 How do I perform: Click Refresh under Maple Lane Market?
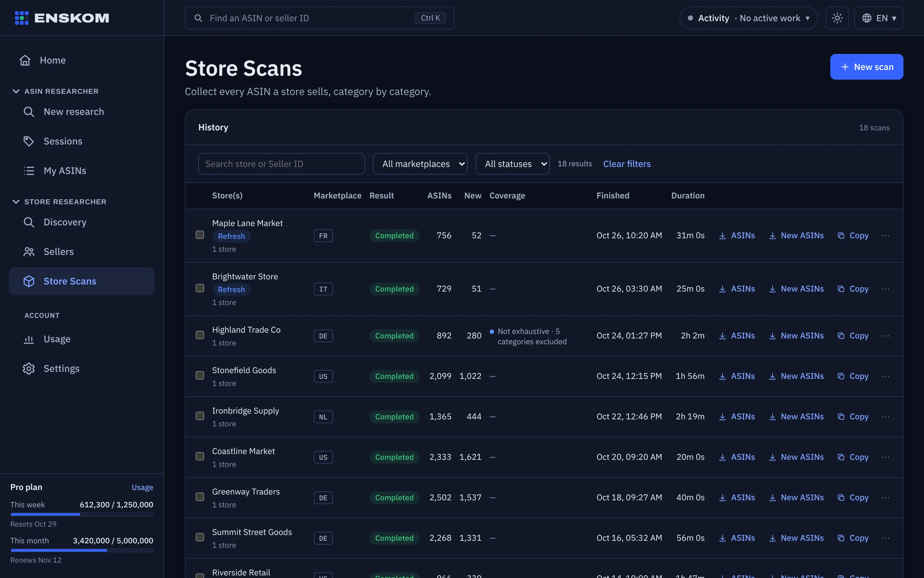pos(231,236)
